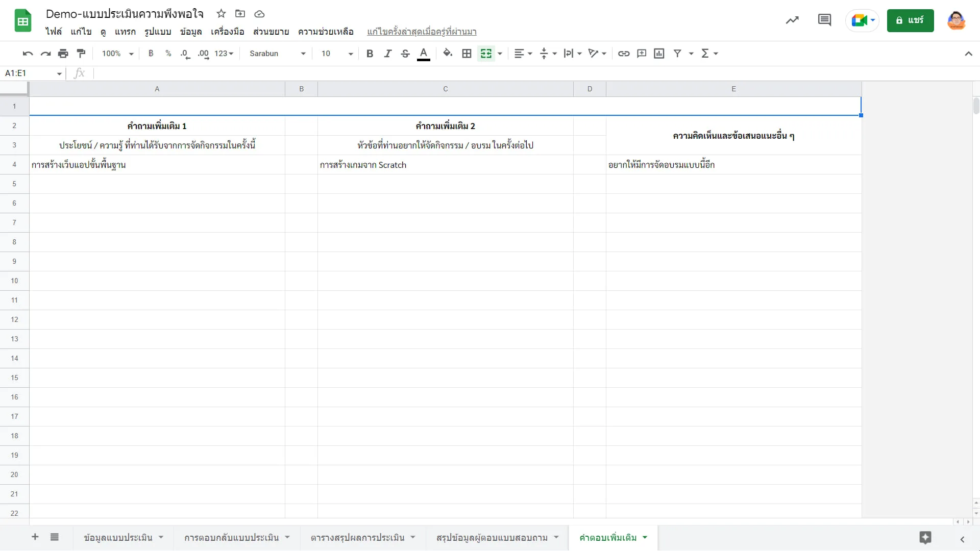Toggle italic formatting
The height and width of the screenshot is (551, 980).
point(387,53)
